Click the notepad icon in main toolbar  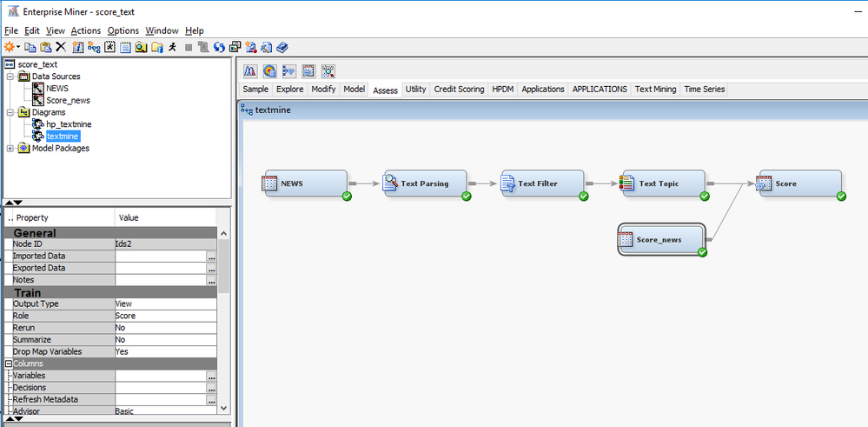point(125,48)
